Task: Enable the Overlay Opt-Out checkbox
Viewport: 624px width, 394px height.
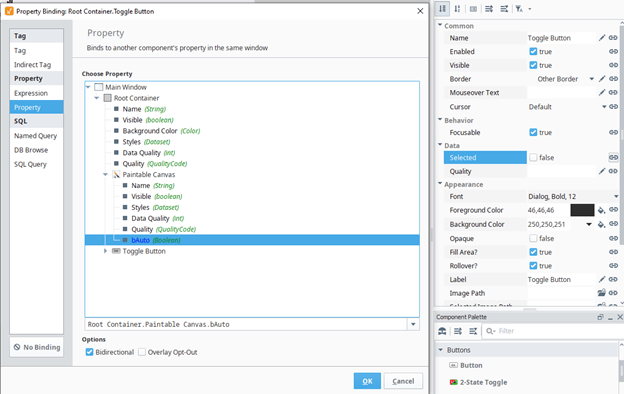Action: pos(142,352)
